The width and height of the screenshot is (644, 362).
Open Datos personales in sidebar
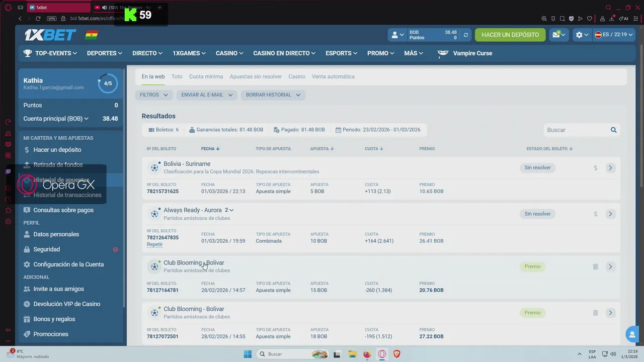pos(56,234)
